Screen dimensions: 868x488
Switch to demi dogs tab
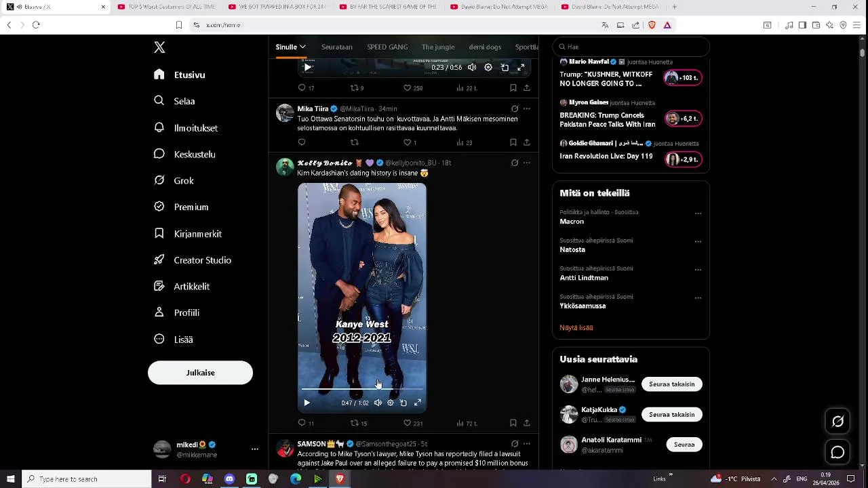click(485, 47)
